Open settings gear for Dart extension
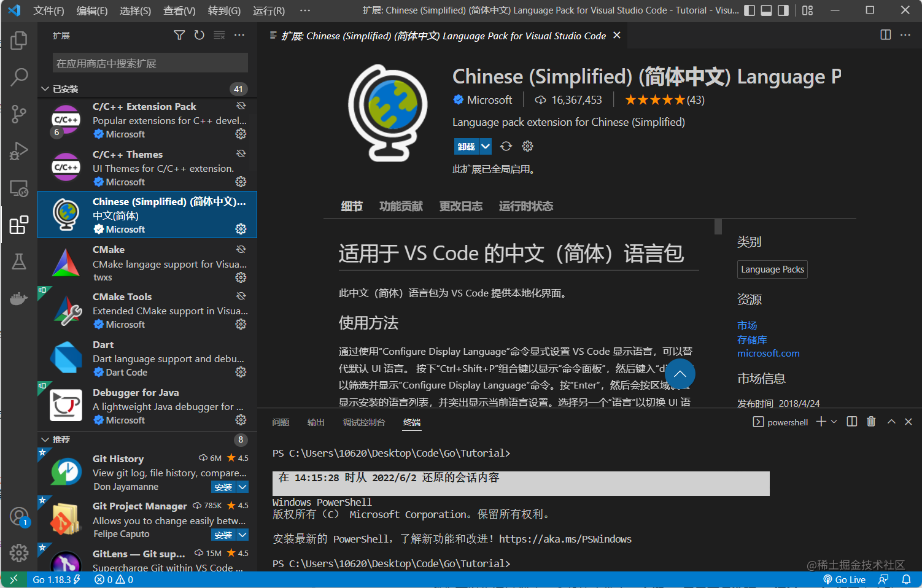This screenshot has width=922, height=588. (241, 372)
